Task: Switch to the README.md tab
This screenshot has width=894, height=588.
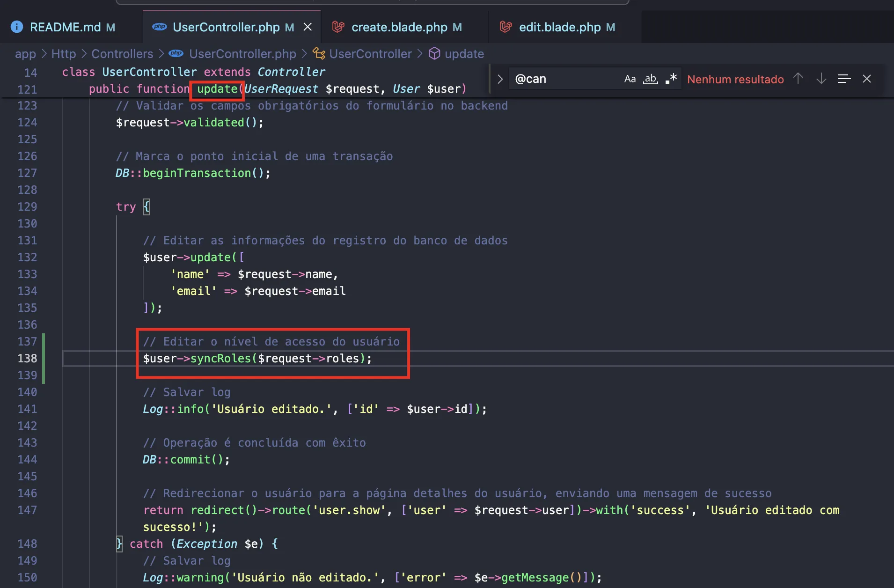Action: (x=65, y=27)
